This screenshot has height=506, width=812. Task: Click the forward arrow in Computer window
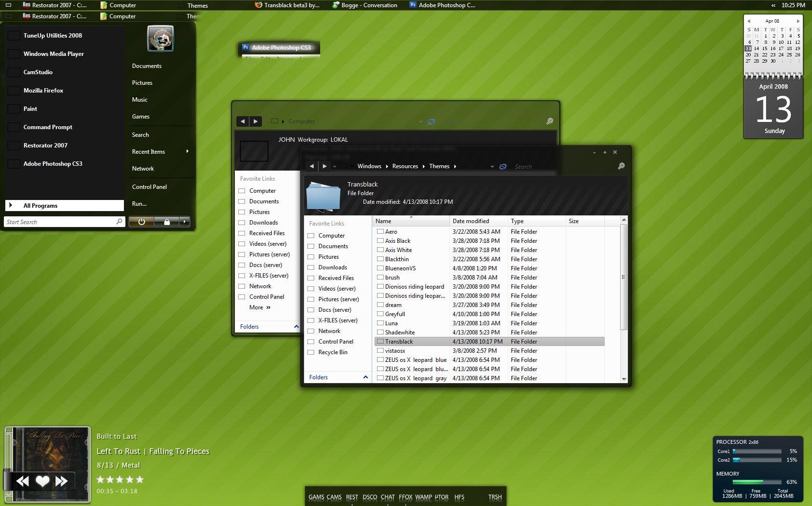pos(256,121)
